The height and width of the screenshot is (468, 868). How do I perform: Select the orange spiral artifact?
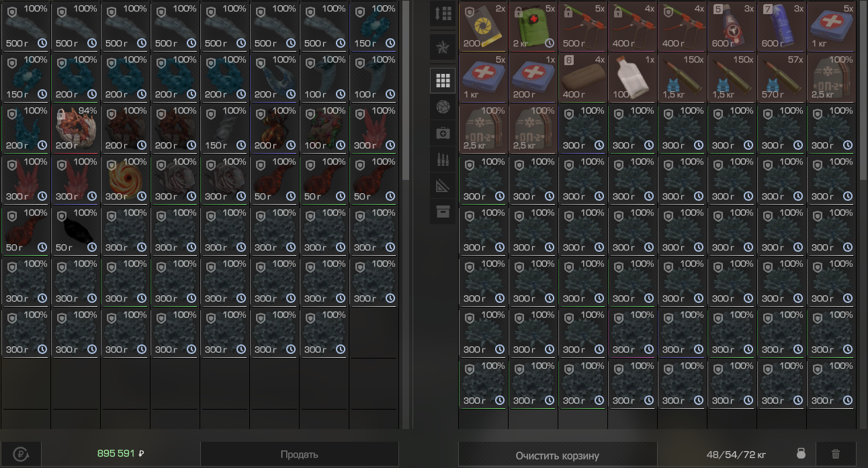[126, 179]
